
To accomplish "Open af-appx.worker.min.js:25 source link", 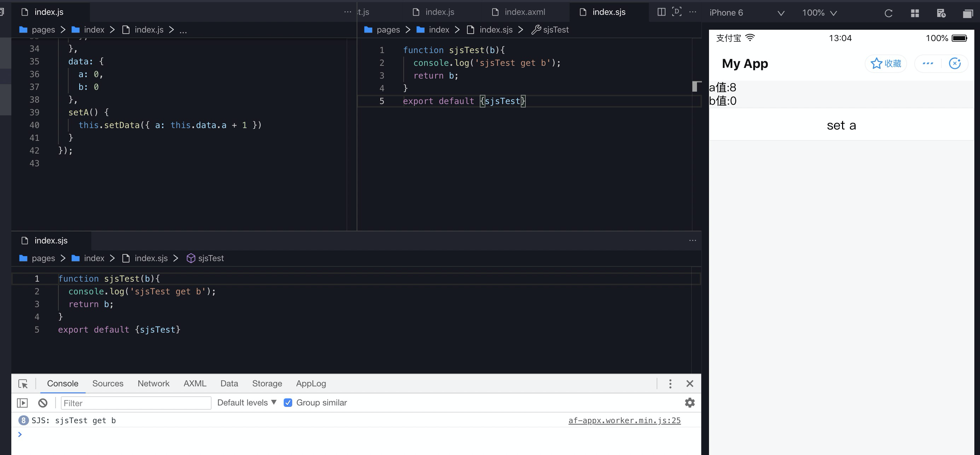I will click(624, 420).
